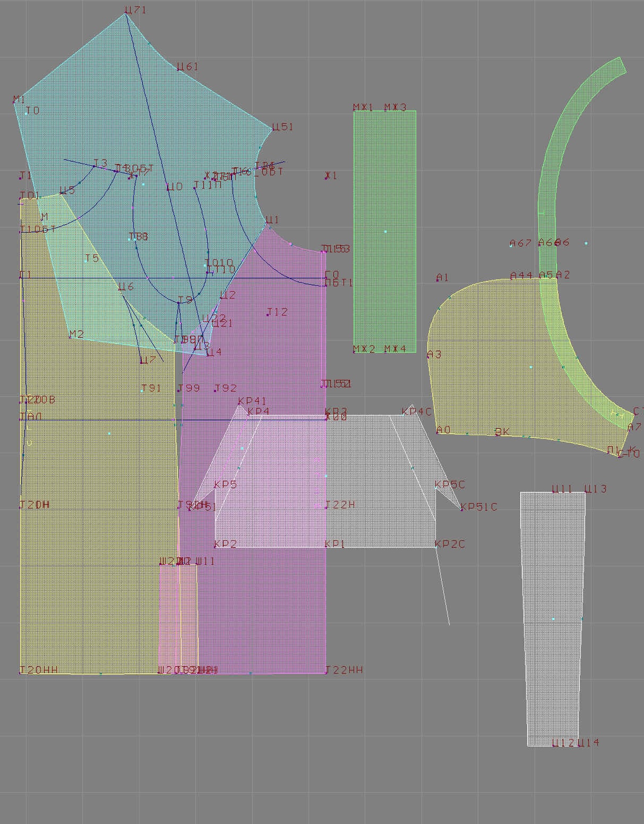Screen dimensions: 644x824
Task: Click the Ж1 standalone point
Action: click(x=326, y=178)
